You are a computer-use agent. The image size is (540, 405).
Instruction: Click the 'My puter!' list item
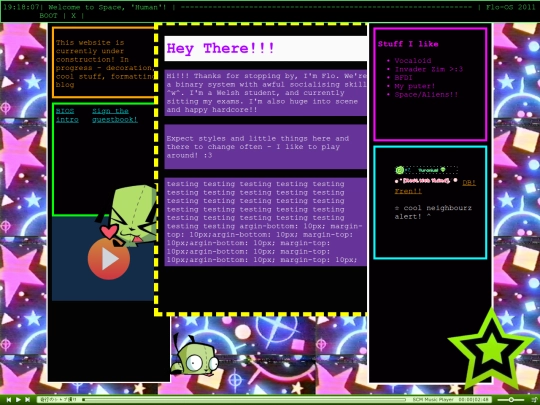[415, 86]
